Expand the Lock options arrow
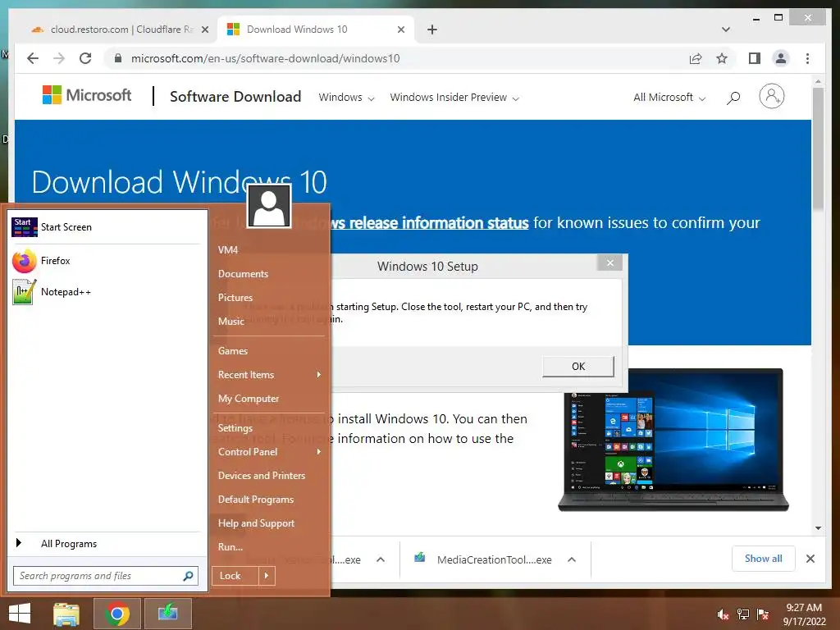This screenshot has height=630, width=840. pyautogui.click(x=267, y=576)
